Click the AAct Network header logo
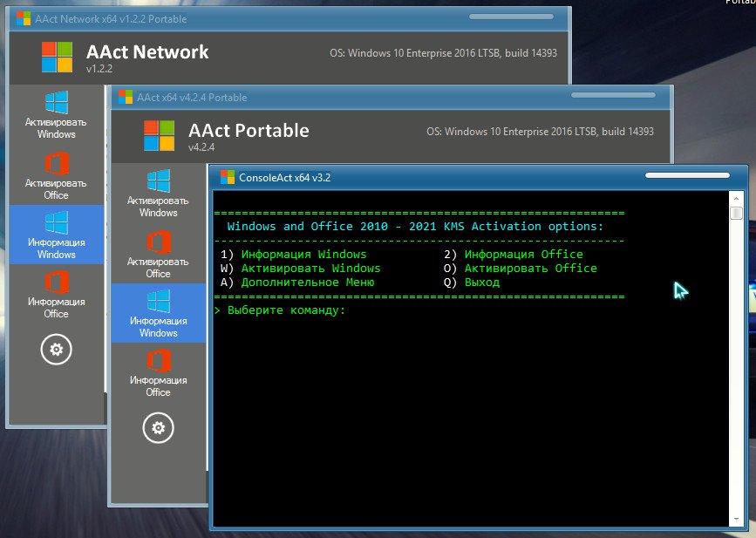Screen dimensions: 756x538 [58, 57]
